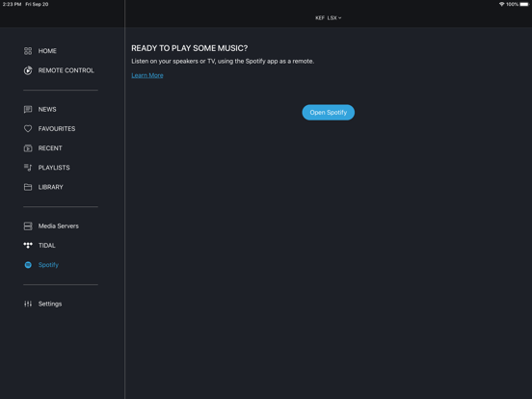Image resolution: width=532 pixels, height=399 pixels.
Task: Click the 'READY TO PLAY SOME MUSIC?' heading
Action: click(x=189, y=48)
